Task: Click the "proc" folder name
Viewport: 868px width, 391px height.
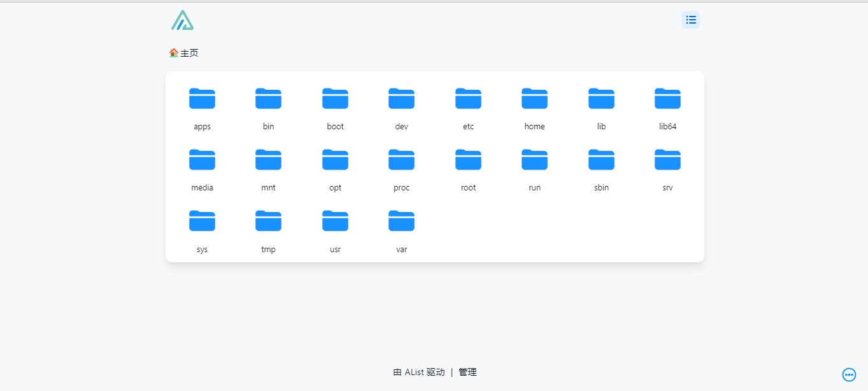Action: [x=402, y=188]
